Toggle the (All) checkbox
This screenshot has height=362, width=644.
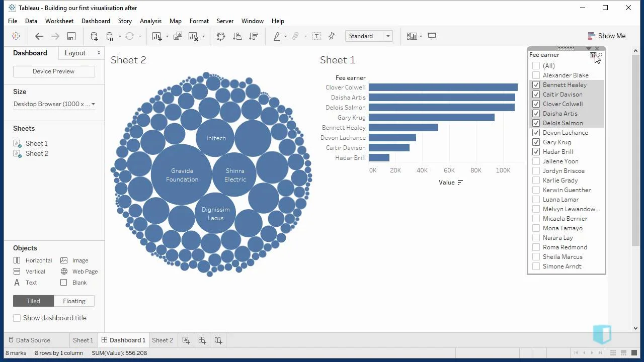[x=536, y=66]
